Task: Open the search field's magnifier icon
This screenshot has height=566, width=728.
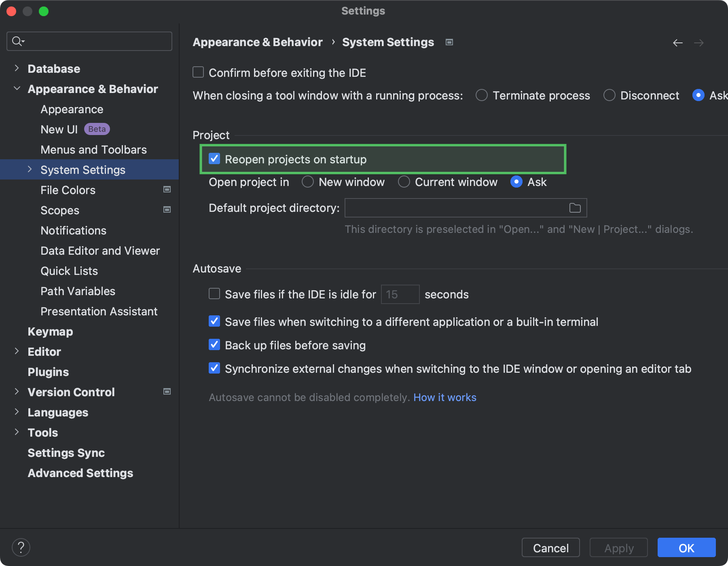Action: pos(17,41)
